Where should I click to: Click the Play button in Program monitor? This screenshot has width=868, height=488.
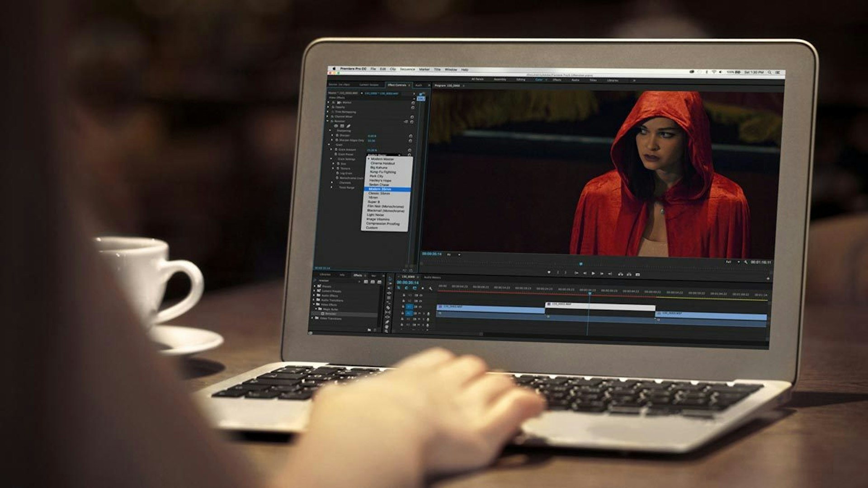593,273
